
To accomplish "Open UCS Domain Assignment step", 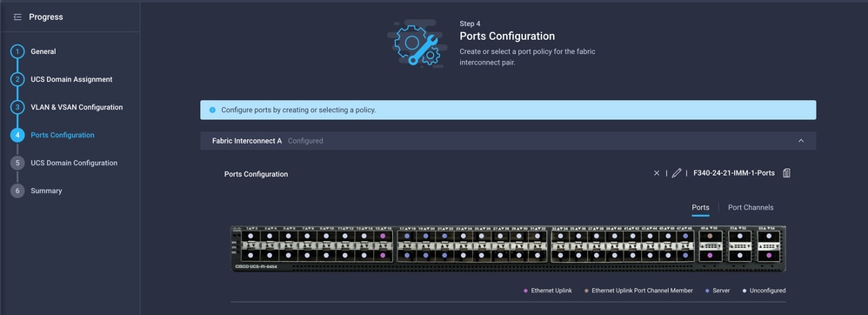I will (71, 79).
